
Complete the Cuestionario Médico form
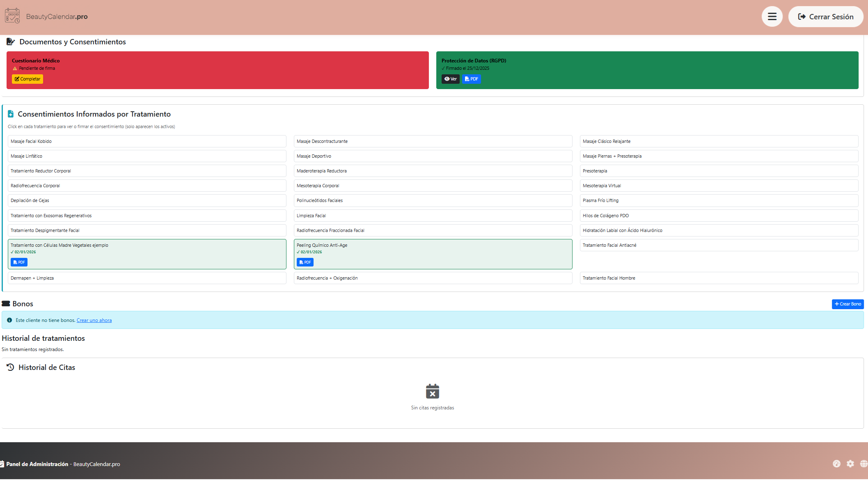[27, 79]
